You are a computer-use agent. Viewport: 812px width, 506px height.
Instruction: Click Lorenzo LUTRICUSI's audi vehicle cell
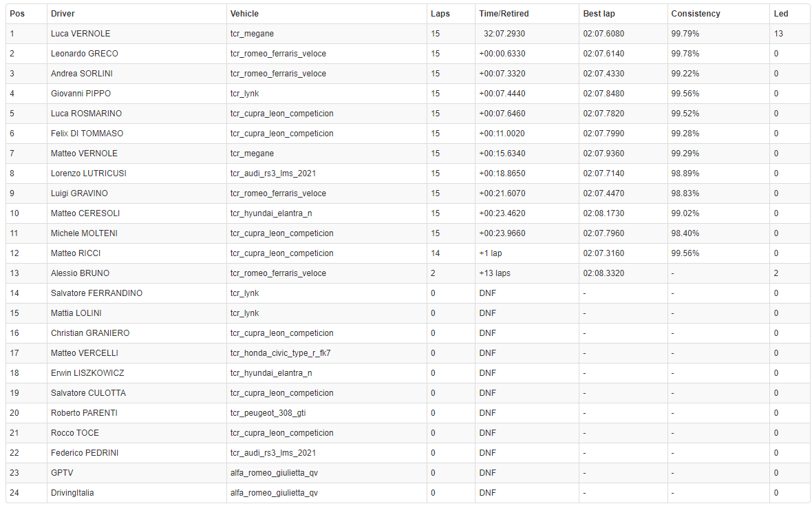click(273, 173)
